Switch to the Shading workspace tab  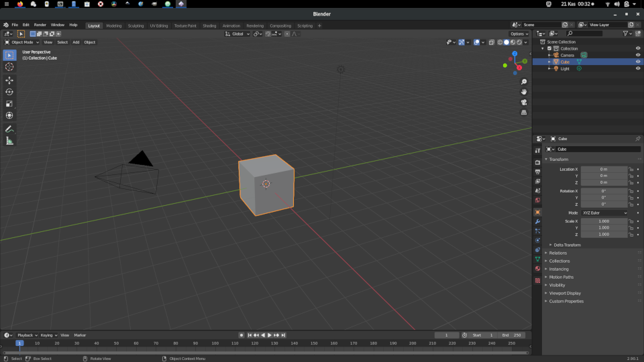pyautogui.click(x=209, y=26)
